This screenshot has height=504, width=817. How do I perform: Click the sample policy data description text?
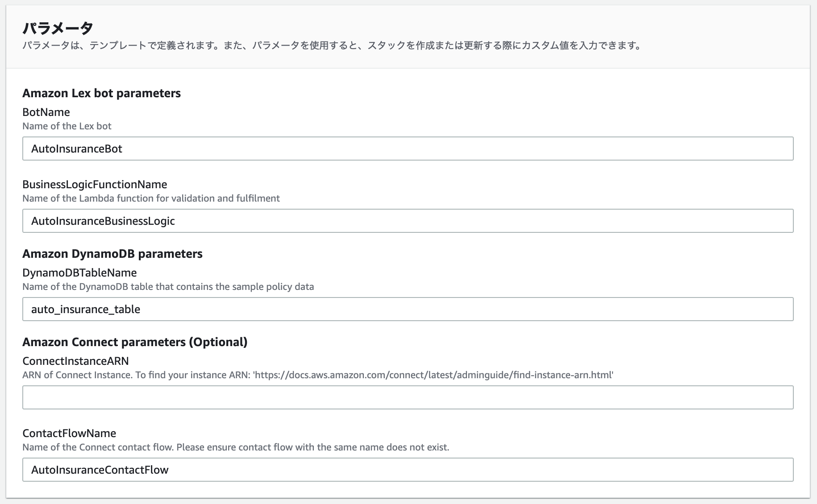(168, 287)
